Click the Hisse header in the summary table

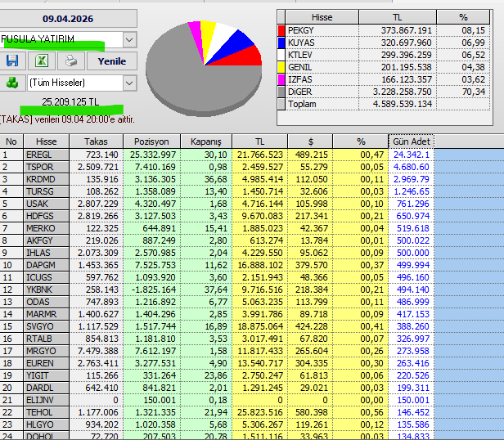pos(322,17)
